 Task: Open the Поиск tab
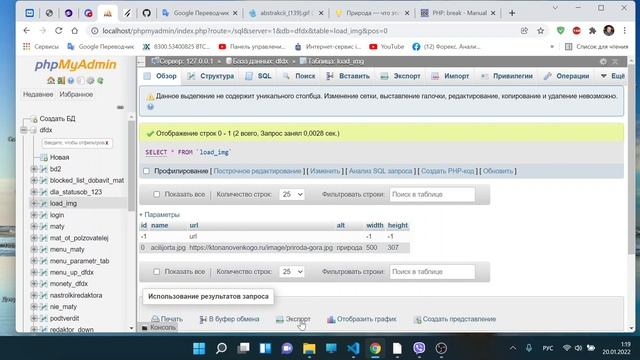click(299, 76)
